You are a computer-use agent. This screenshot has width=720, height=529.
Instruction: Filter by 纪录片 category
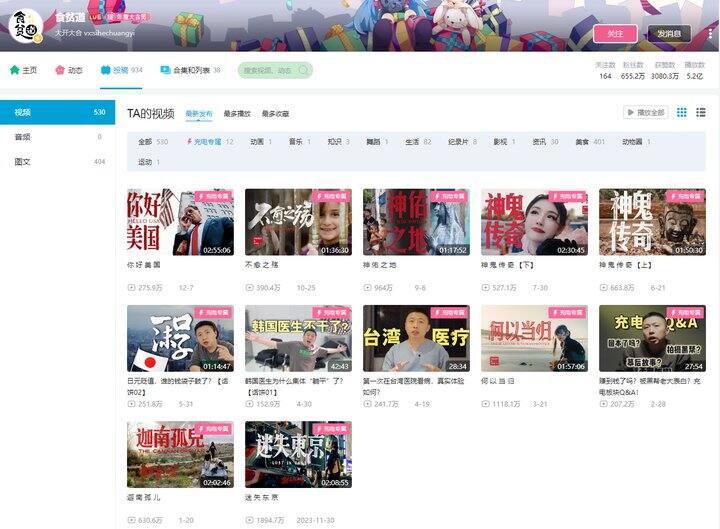[x=462, y=142]
